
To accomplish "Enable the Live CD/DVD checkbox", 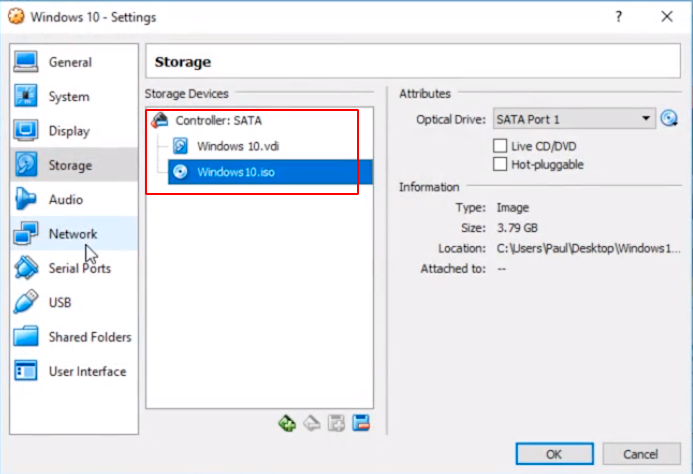I will pyautogui.click(x=501, y=146).
